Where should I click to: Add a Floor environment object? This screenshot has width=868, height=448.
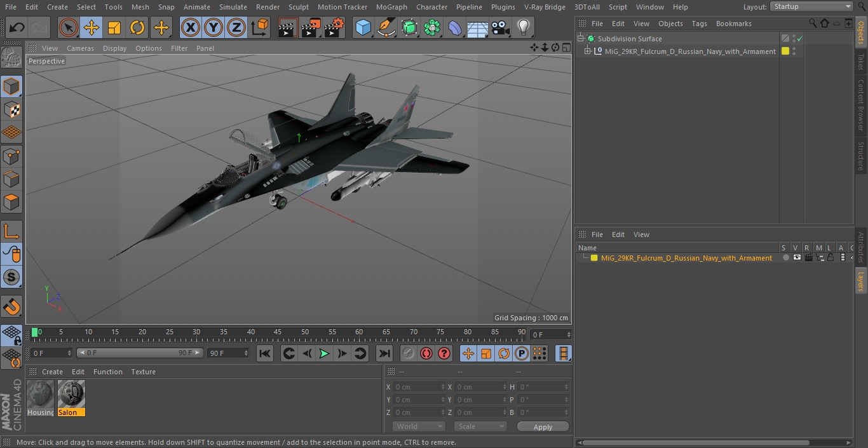478,27
